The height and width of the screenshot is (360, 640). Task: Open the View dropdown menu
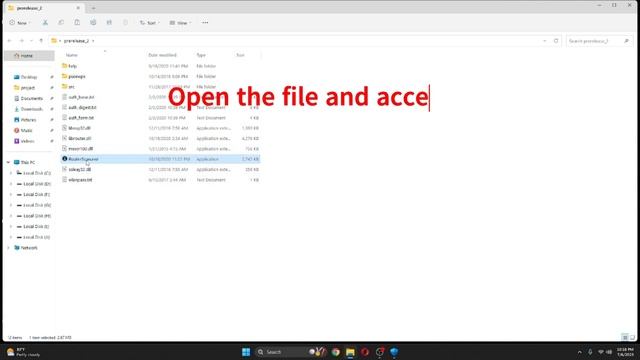pos(180,23)
